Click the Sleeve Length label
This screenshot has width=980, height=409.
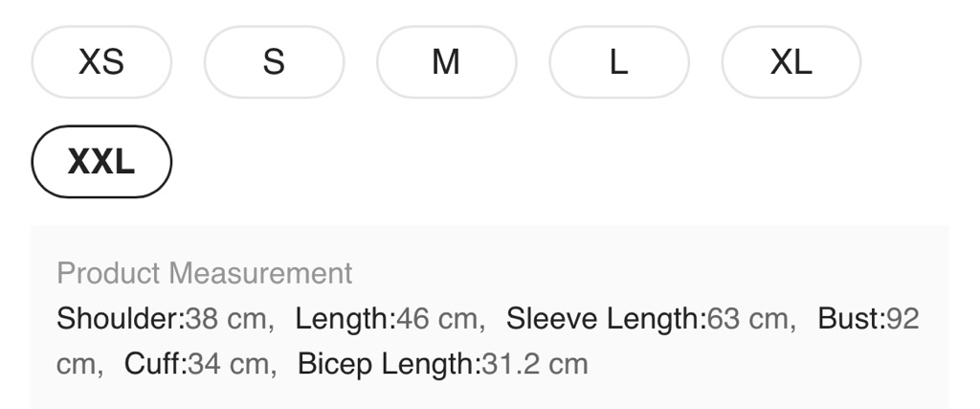click(x=606, y=318)
